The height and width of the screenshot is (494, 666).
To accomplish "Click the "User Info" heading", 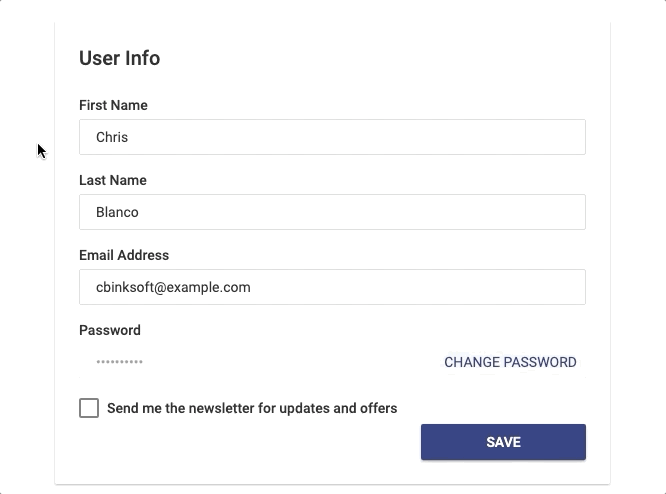I will (x=119, y=58).
